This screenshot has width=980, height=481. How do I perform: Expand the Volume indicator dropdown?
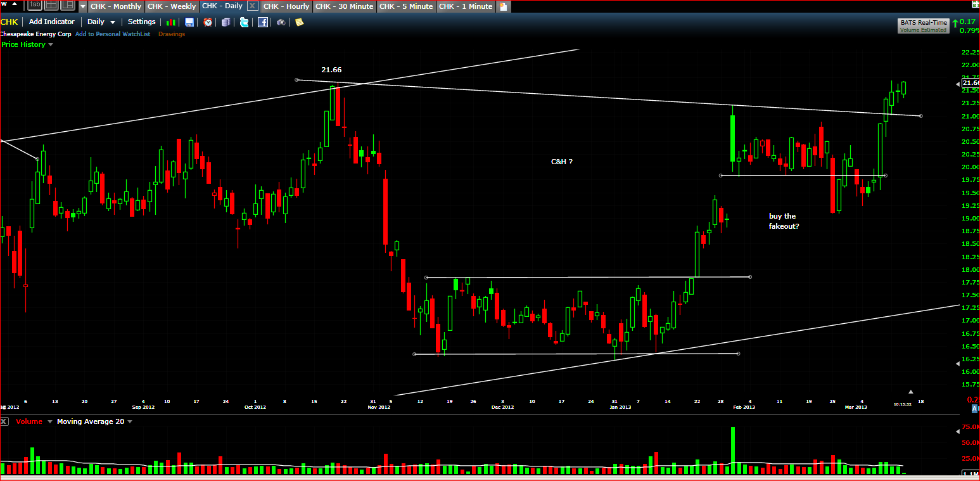pos(49,421)
